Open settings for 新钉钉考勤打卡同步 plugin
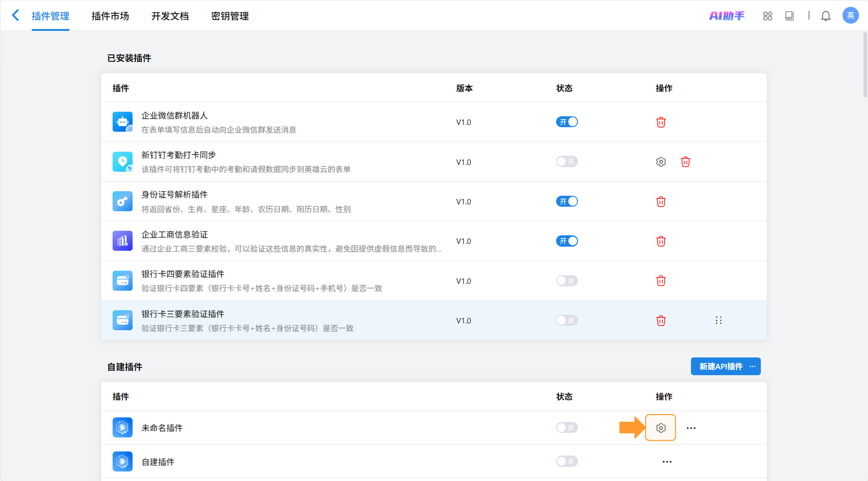 661,162
